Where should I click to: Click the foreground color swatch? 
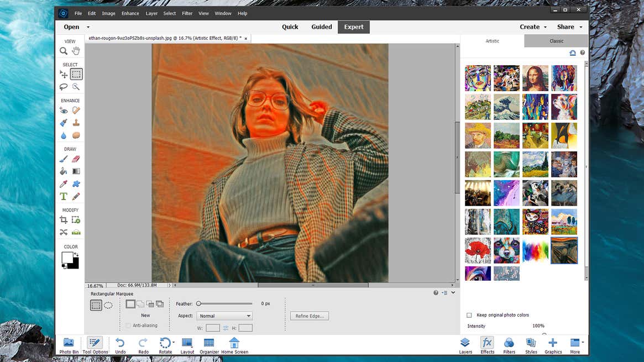click(x=67, y=258)
